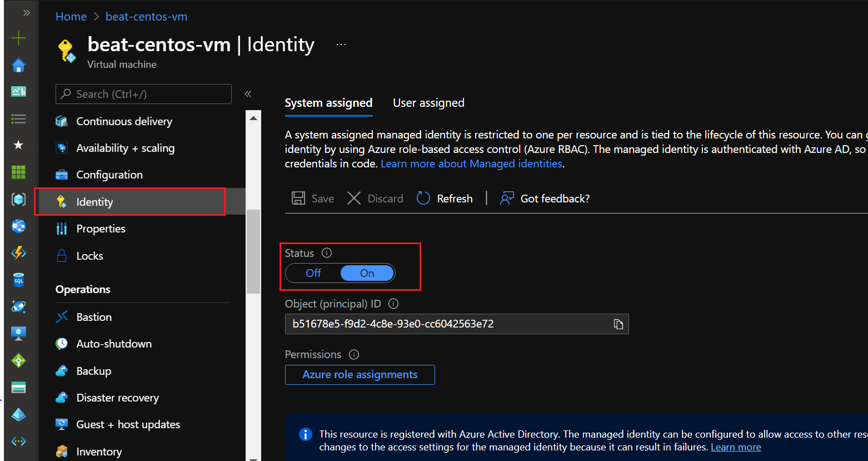
Task: Click the Status info icon
Action: tap(327, 253)
